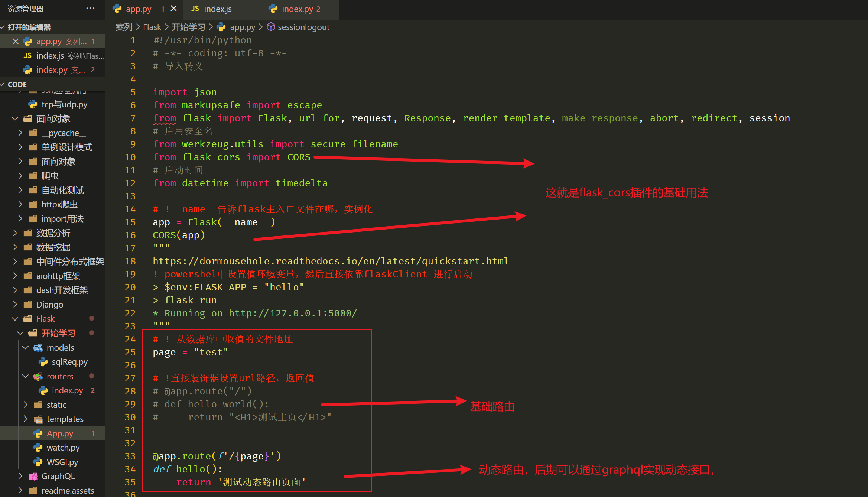The image size is (868, 497).
Task: Click the GraphQL folder icon
Action: coord(33,477)
